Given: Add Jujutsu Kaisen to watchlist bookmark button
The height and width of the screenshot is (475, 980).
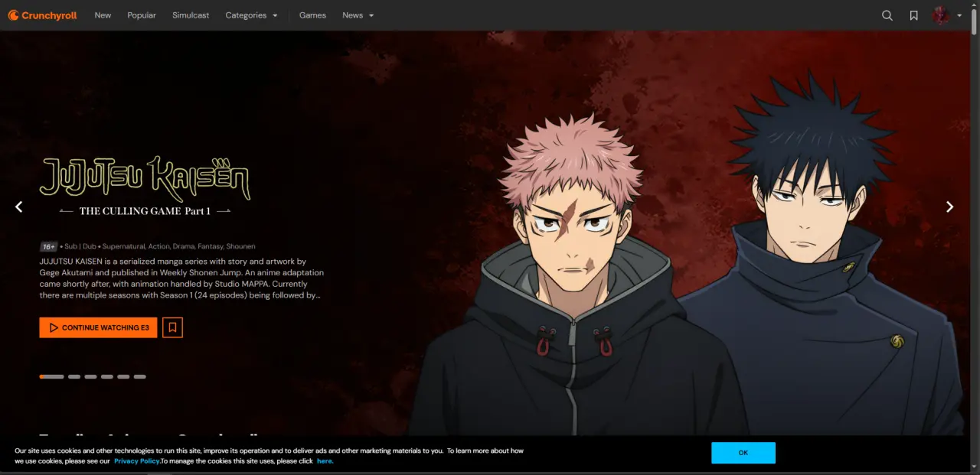Looking at the screenshot, I should click(x=172, y=327).
